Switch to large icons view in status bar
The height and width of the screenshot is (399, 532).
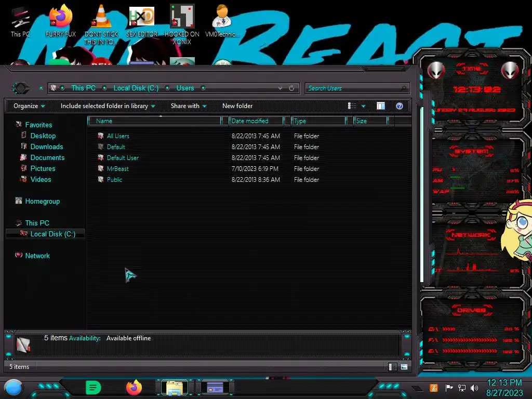point(404,367)
